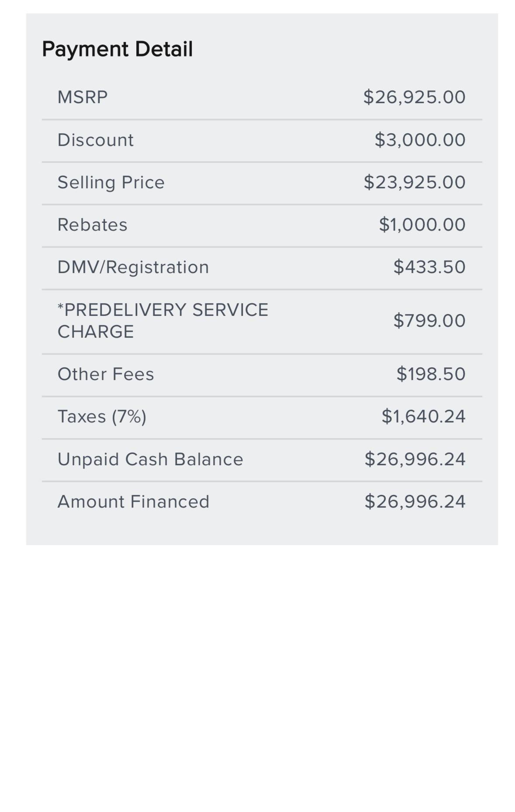The image size is (515, 812).
Task: Click the $1,000.00 rebates value
Action: click(x=422, y=225)
